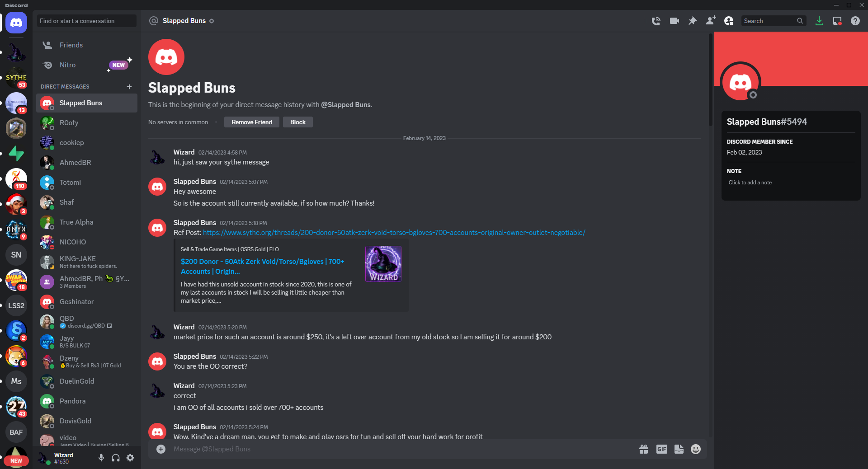This screenshot has width=868, height=469.
Task: Click the Remove Friend button
Action: coord(252,122)
